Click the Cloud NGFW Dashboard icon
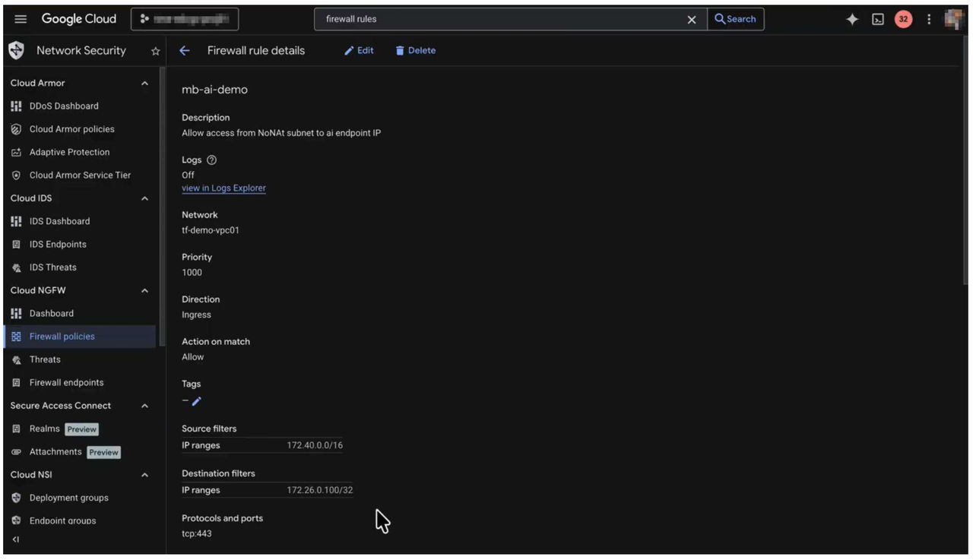The width and height of the screenshot is (973, 560). click(x=16, y=314)
